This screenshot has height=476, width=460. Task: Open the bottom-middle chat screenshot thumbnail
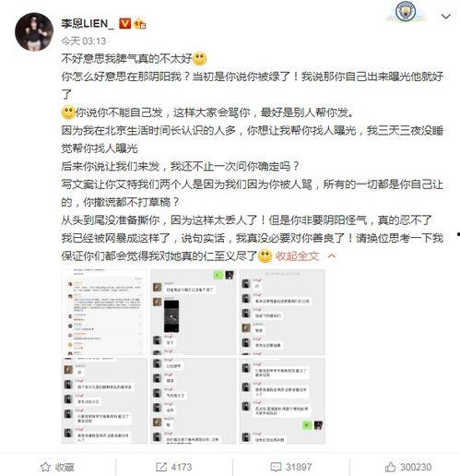(194, 400)
